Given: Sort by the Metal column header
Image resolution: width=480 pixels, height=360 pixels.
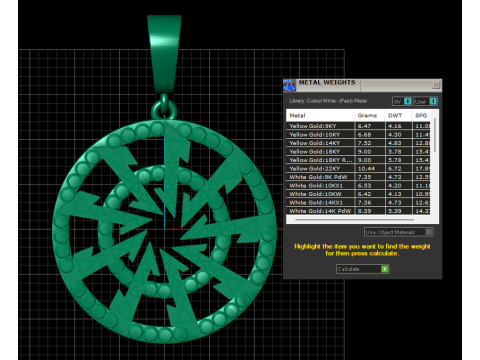Looking at the screenshot, I should coord(320,116).
